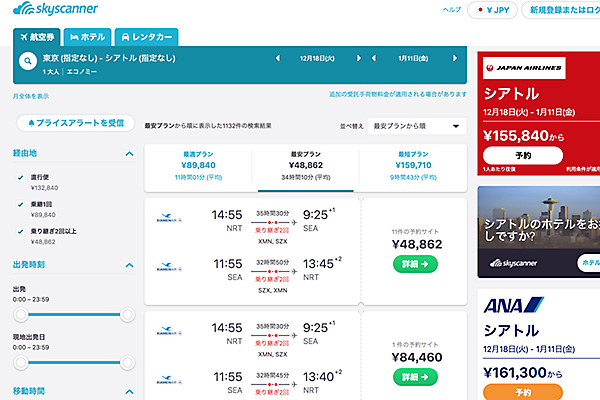Screen dimensions: 600x400
Task: Click the 11件の予約サイト text
Action: point(415,232)
